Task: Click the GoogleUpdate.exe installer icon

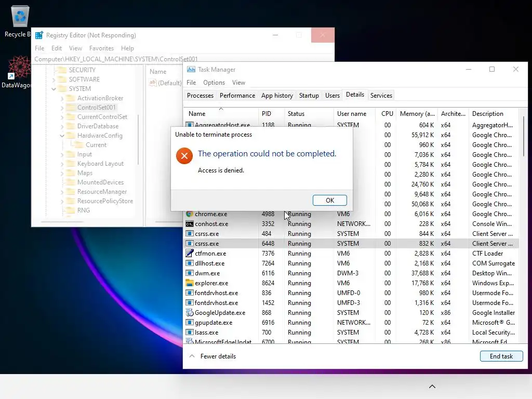Action: coord(189,312)
